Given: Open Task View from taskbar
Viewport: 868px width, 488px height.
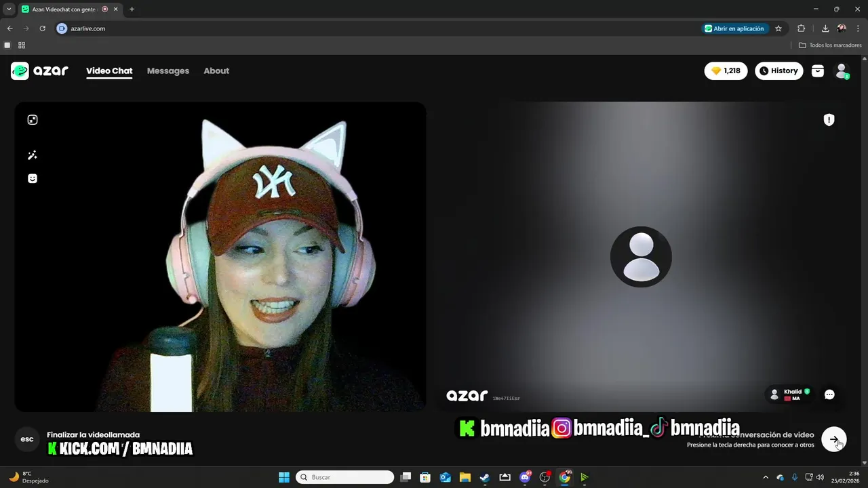Looking at the screenshot, I should click(x=406, y=477).
